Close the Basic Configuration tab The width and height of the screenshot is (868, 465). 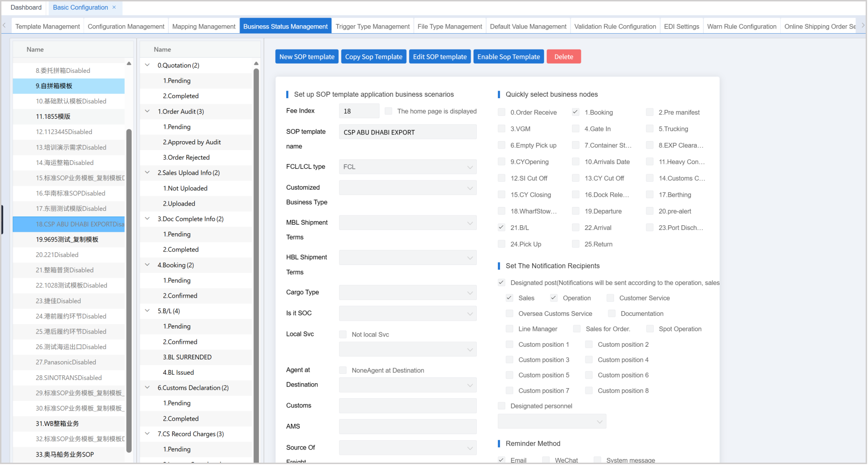coord(113,7)
